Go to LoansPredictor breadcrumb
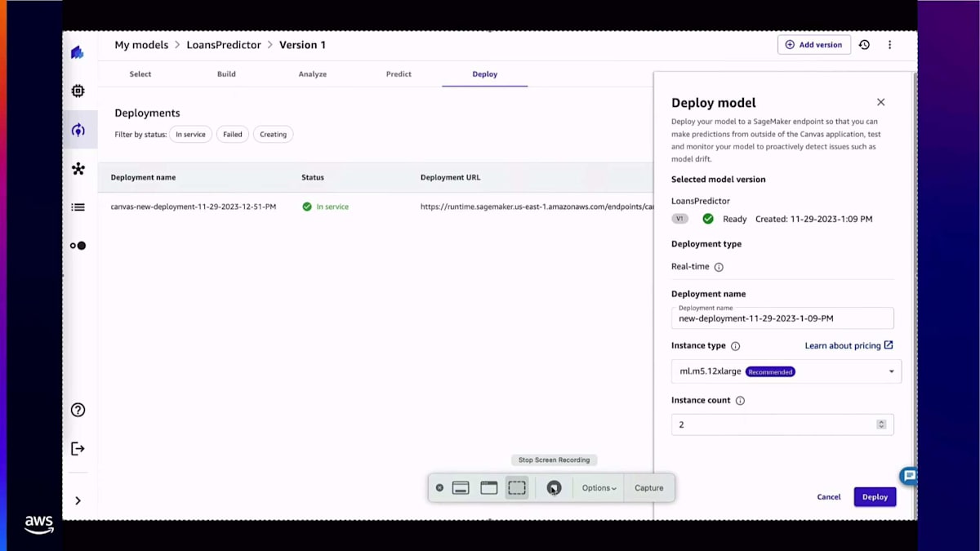 click(224, 45)
